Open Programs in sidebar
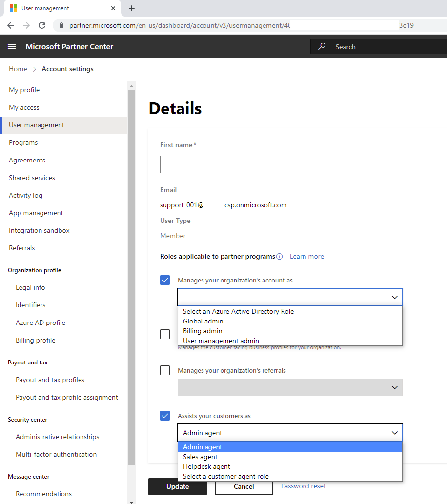Image resolution: width=447 pixels, height=504 pixels. tap(23, 143)
